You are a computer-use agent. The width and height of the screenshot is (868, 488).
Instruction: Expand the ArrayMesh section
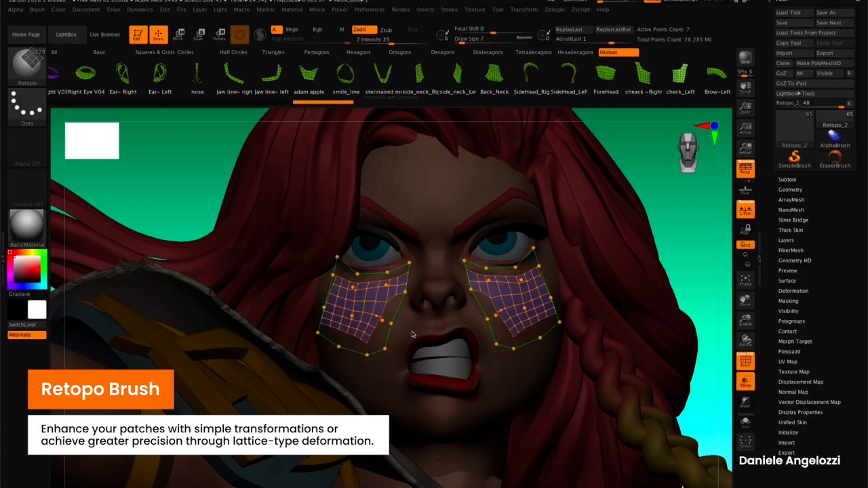[791, 200]
